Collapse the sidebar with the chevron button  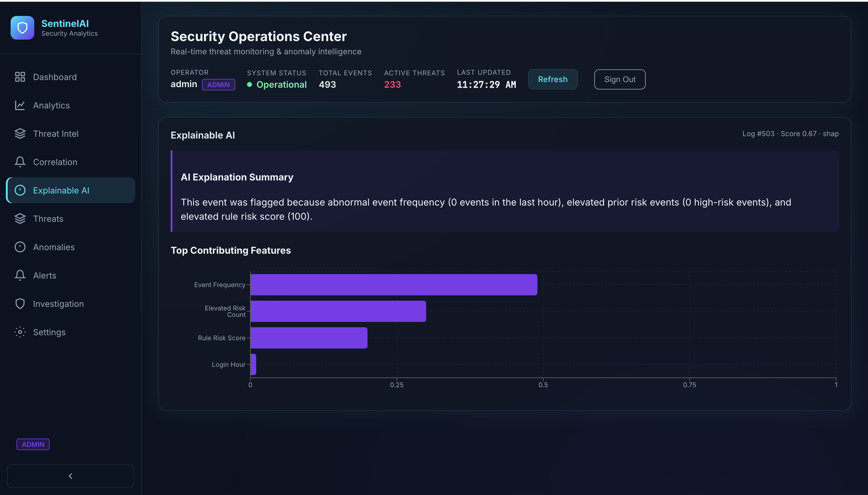click(x=70, y=476)
